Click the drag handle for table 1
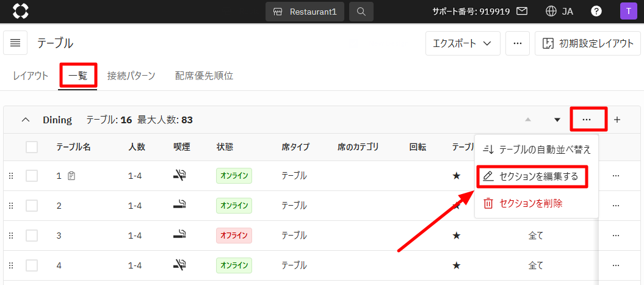The width and height of the screenshot is (644, 285). (x=10, y=176)
